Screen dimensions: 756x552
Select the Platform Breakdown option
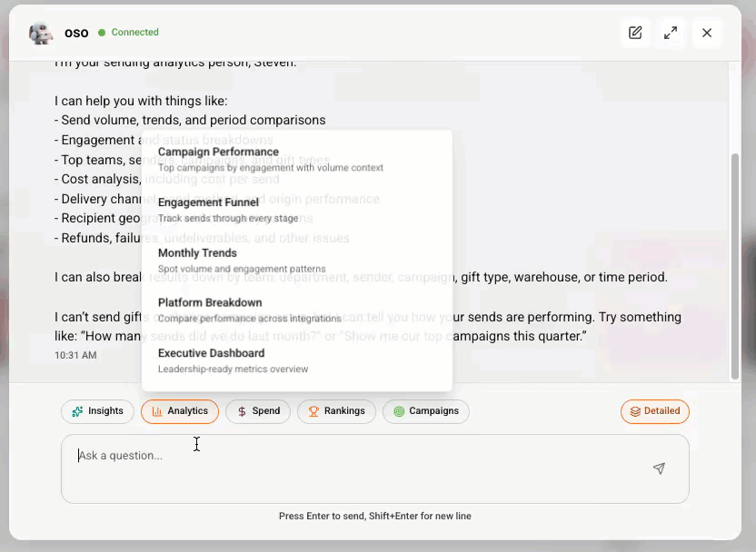point(297,310)
